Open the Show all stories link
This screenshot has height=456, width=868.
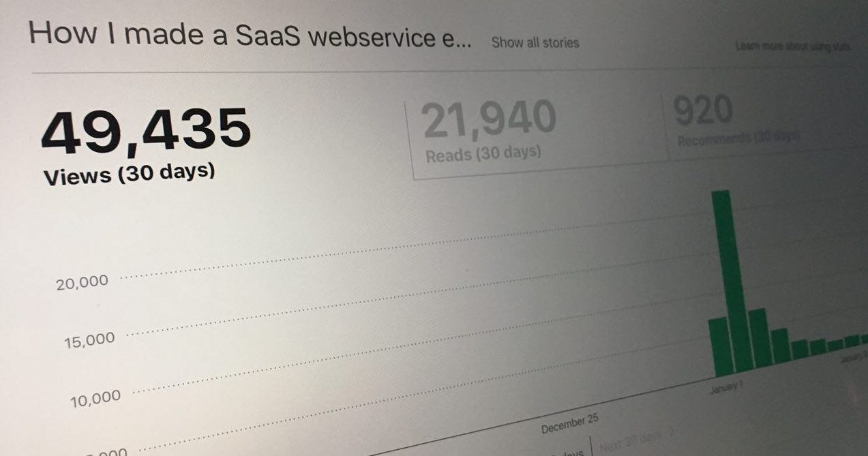[535, 42]
